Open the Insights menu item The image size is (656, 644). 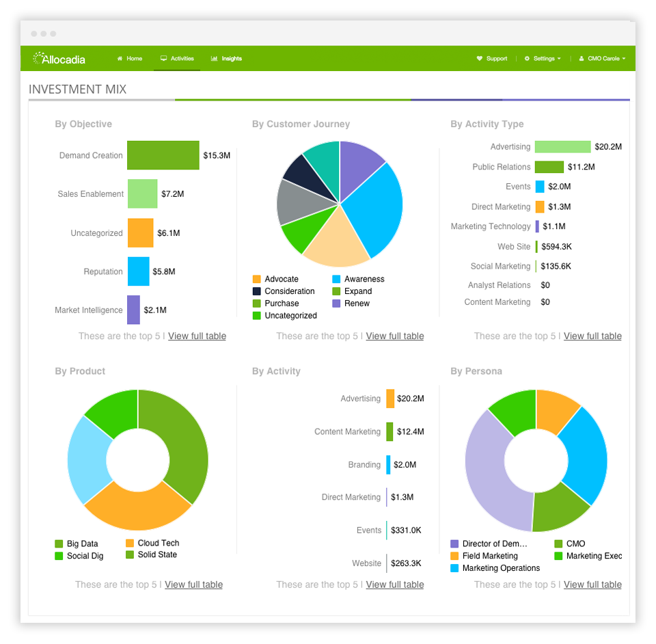pyautogui.click(x=226, y=58)
